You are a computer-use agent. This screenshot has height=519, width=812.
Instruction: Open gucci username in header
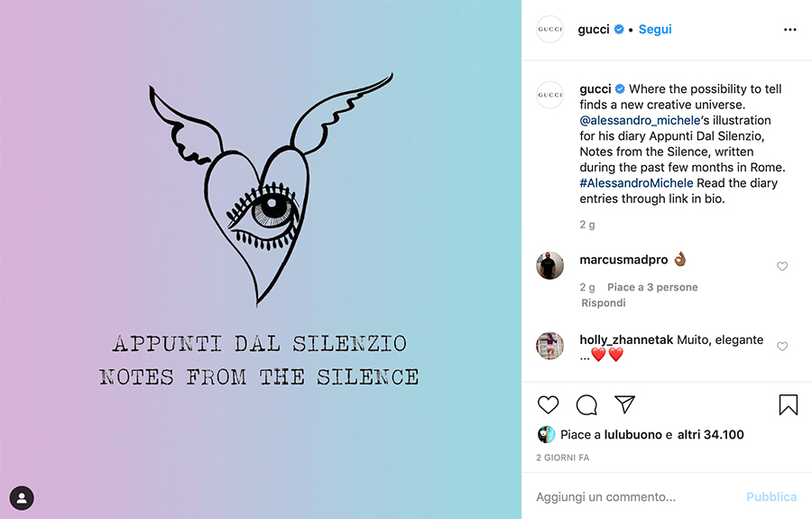(594, 29)
